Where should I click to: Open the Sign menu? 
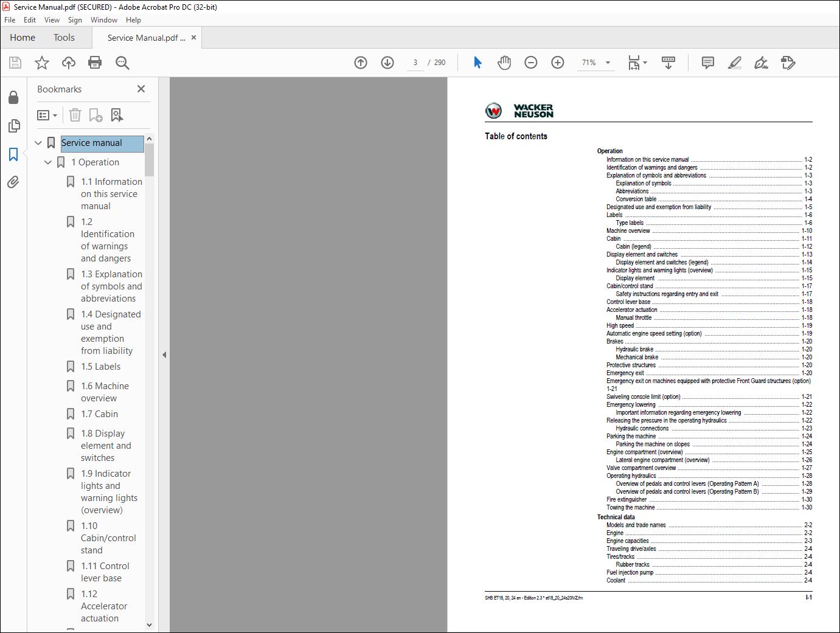pos(75,20)
